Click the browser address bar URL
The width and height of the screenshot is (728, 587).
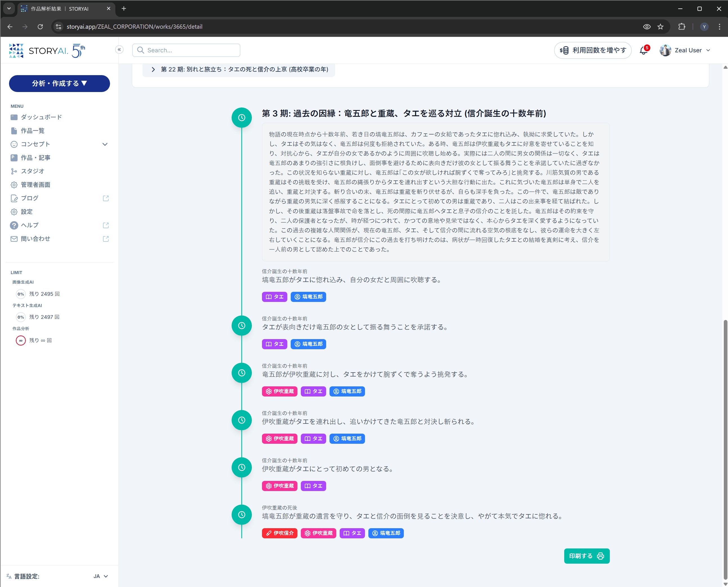point(135,27)
